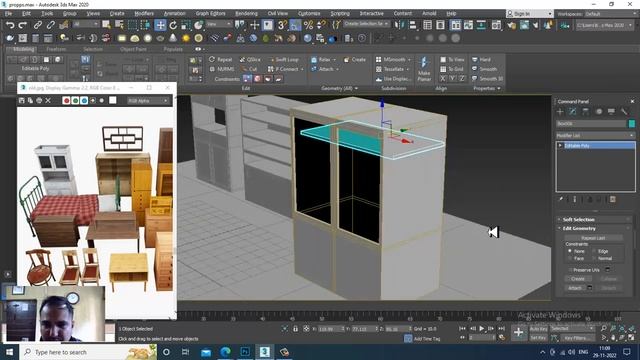Click Repeat Last button
Viewport: 640px width, 360px height.
point(593,238)
